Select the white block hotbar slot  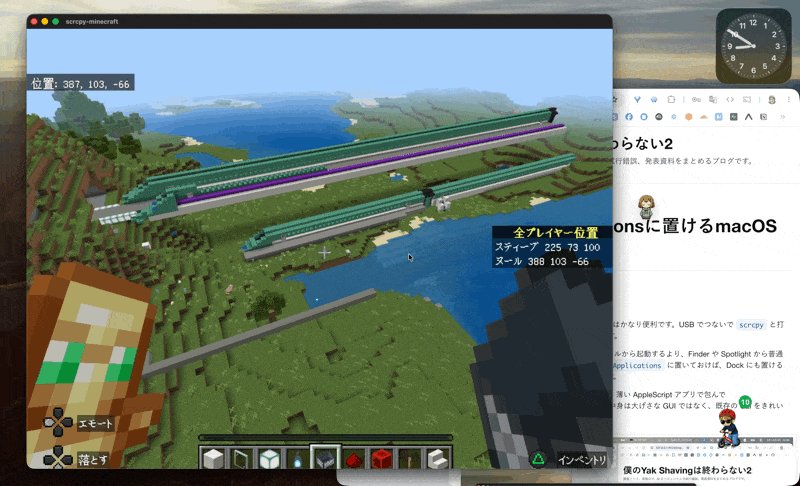213,458
